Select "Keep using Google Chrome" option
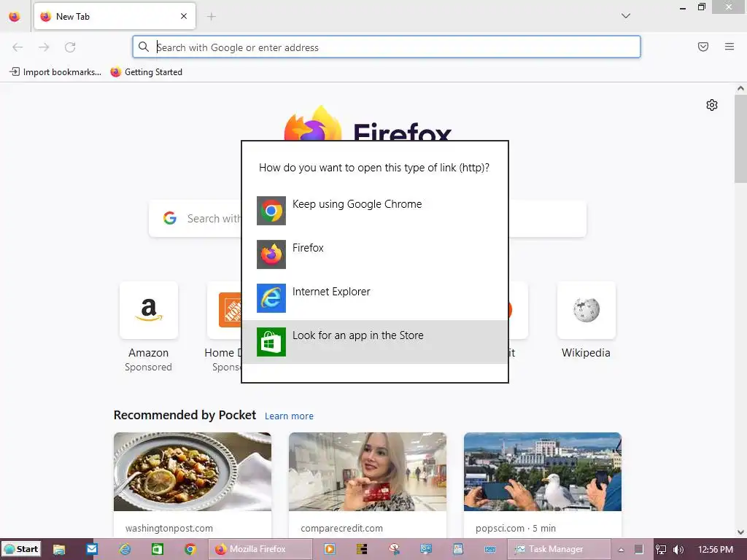The height and width of the screenshot is (560, 747). [375, 211]
